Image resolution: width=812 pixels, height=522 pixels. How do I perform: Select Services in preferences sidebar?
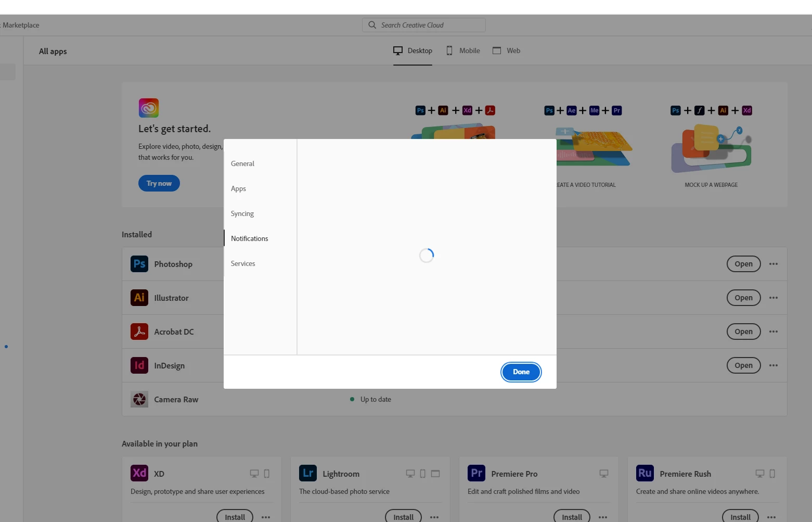(243, 263)
